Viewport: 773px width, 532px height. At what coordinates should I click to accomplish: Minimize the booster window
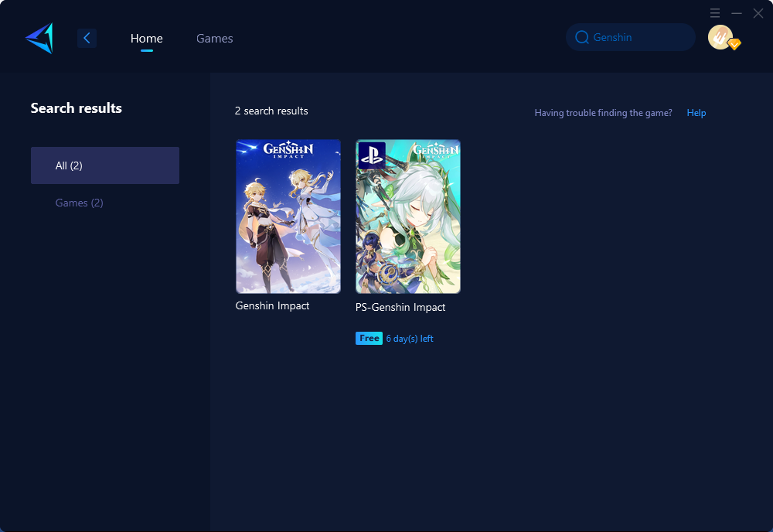737,13
